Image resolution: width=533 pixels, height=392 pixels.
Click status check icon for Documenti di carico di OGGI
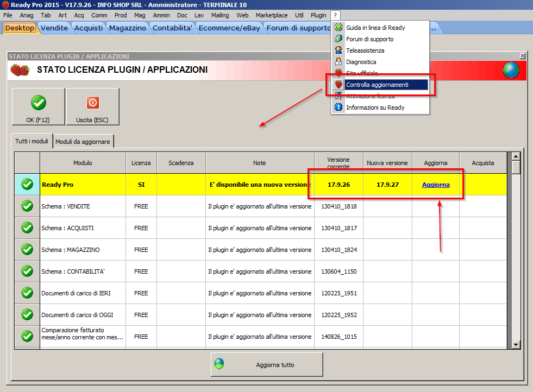(27, 315)
